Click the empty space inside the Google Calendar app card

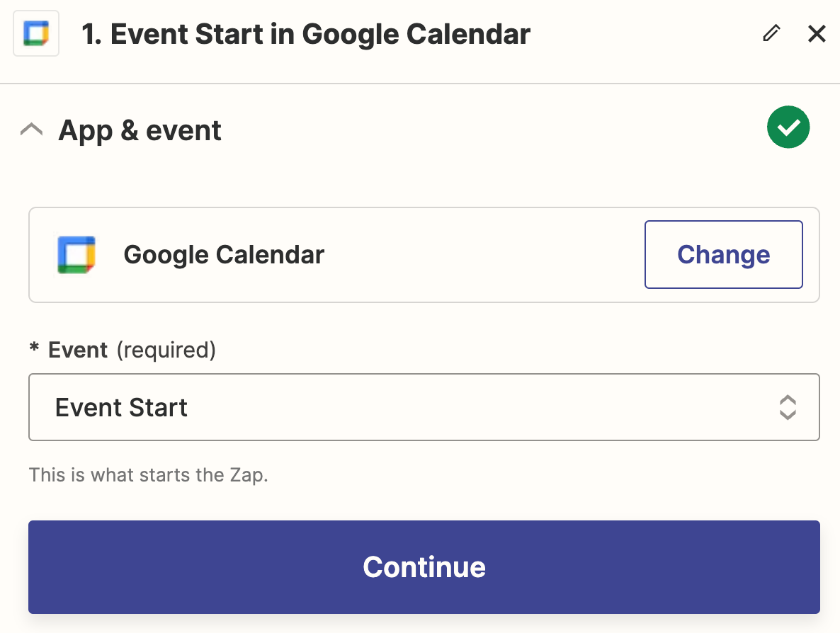(x=482, y=255)
